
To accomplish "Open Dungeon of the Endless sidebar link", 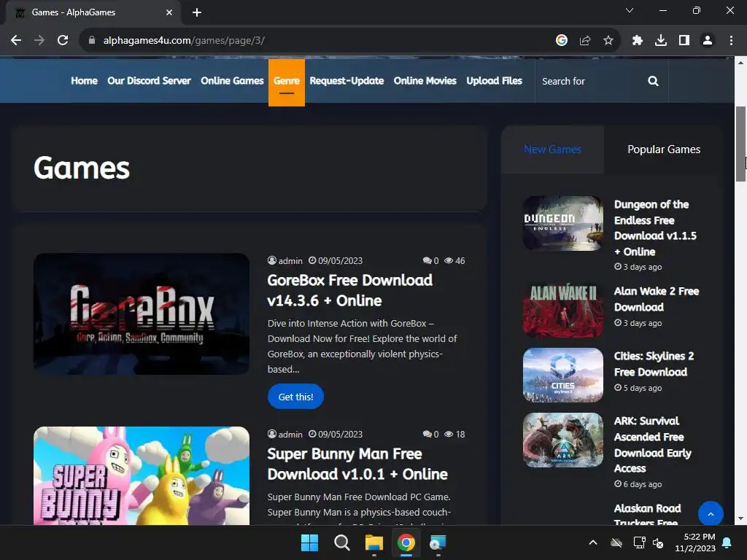I will coord(655,228).
